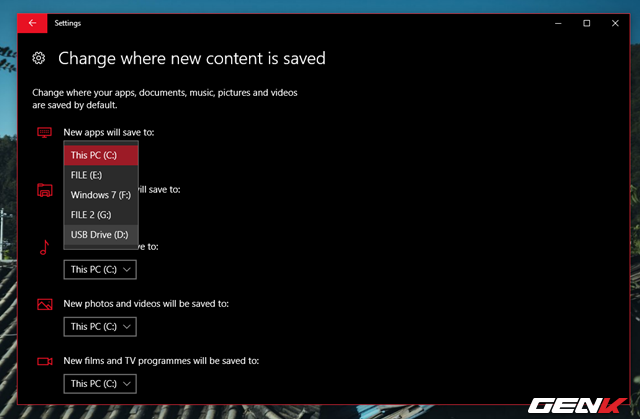Minimize the Settings window
Viewport: 640px width, 419px height.
coord(558,23)
